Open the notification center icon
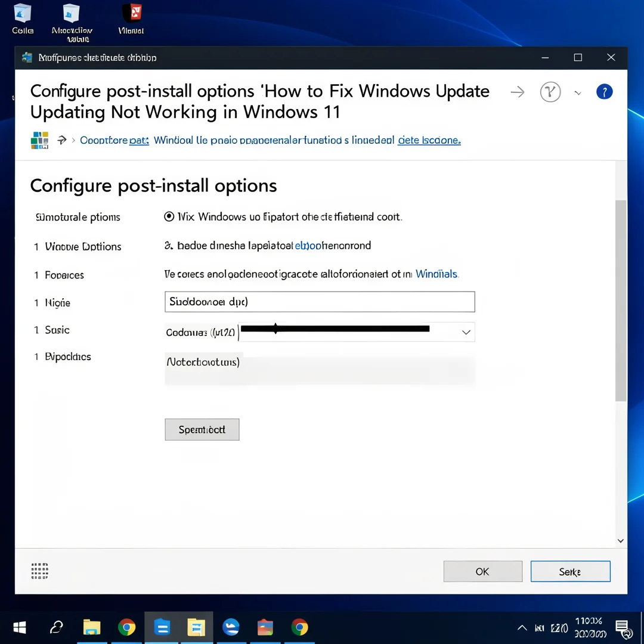This screenshot has height=644, width=644. [x=624, y=629]
